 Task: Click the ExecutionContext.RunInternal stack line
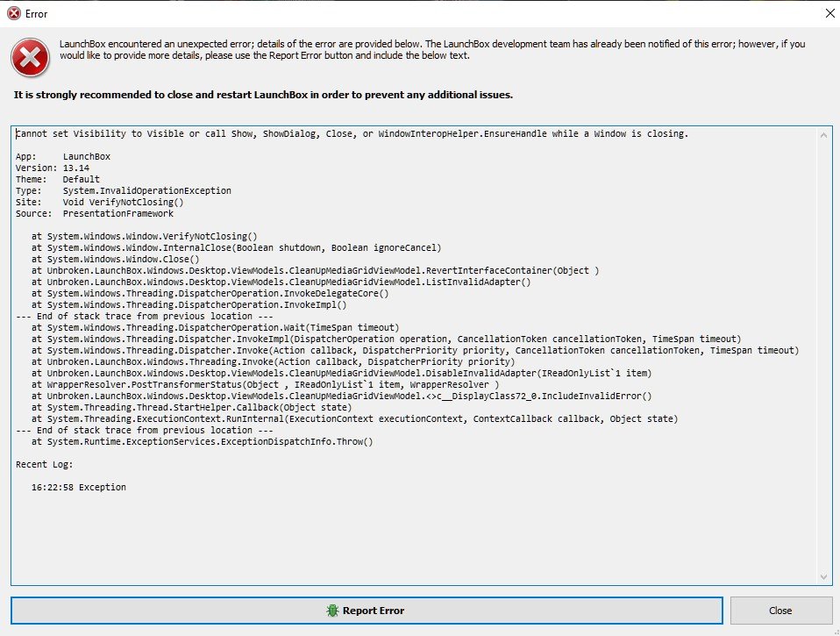tap(354, 419)
